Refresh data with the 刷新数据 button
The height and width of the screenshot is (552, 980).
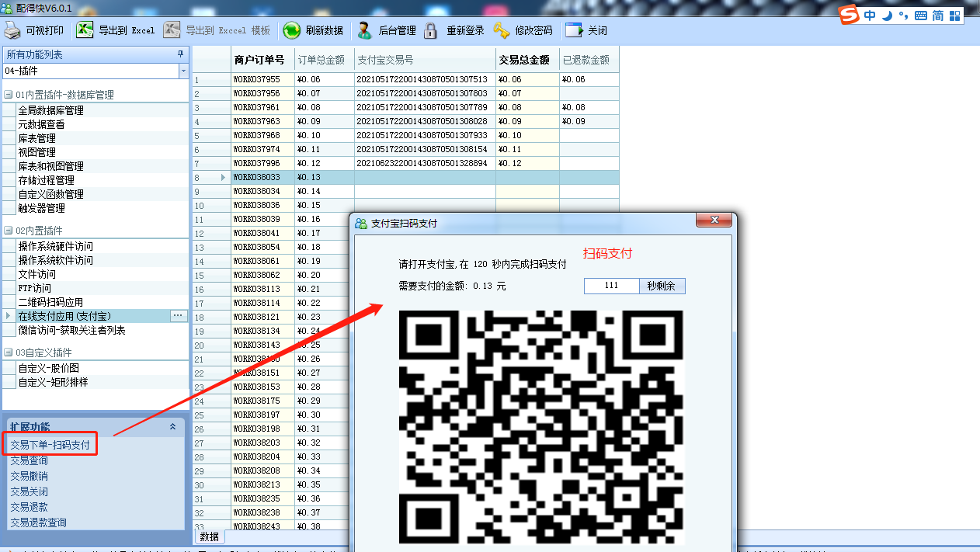(x=313, y=31)
